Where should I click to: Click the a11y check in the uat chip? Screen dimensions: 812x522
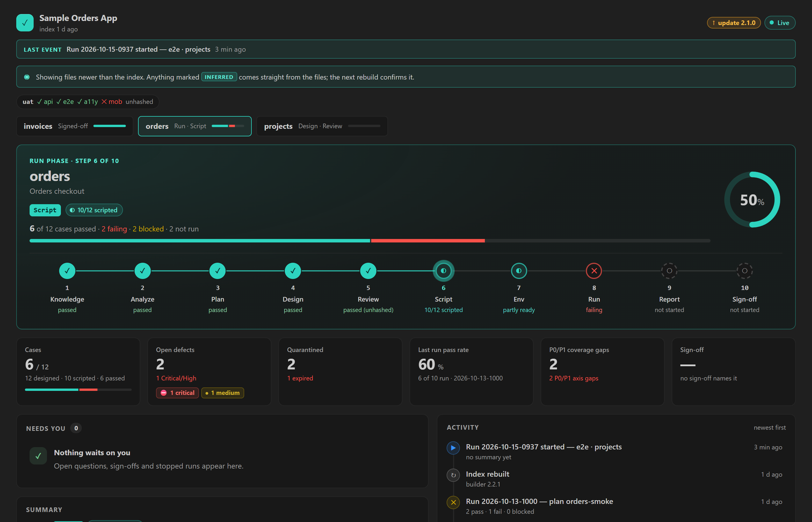(x=87, y=102)
